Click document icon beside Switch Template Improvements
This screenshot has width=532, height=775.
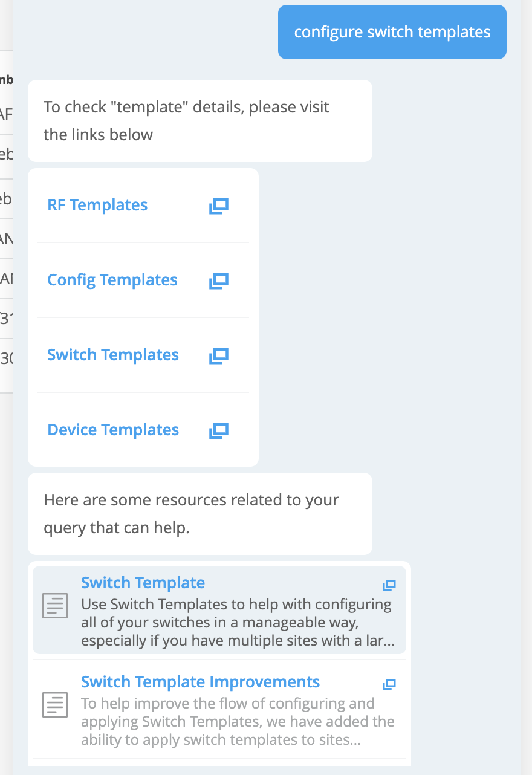[x=56, y=705]
